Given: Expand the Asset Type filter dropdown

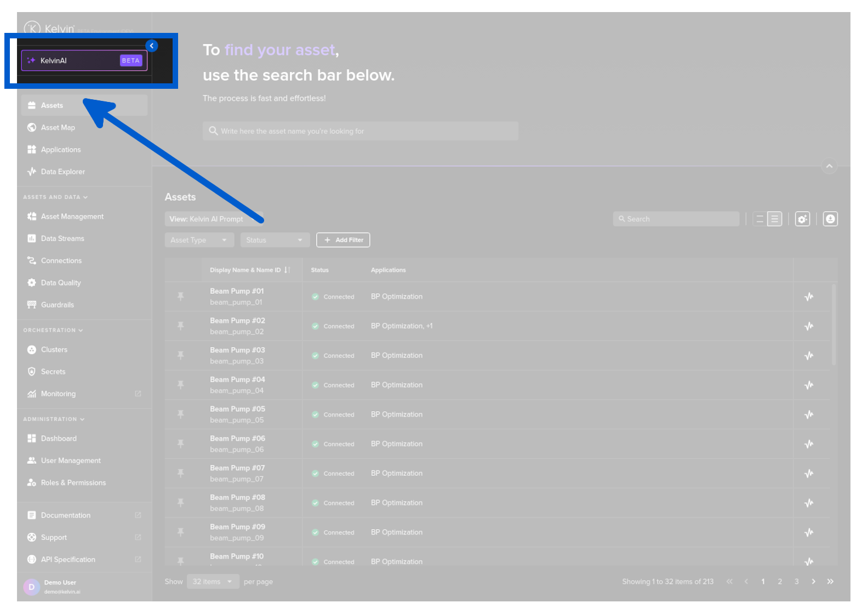Looking at the screenshot, I should [199, 240].
